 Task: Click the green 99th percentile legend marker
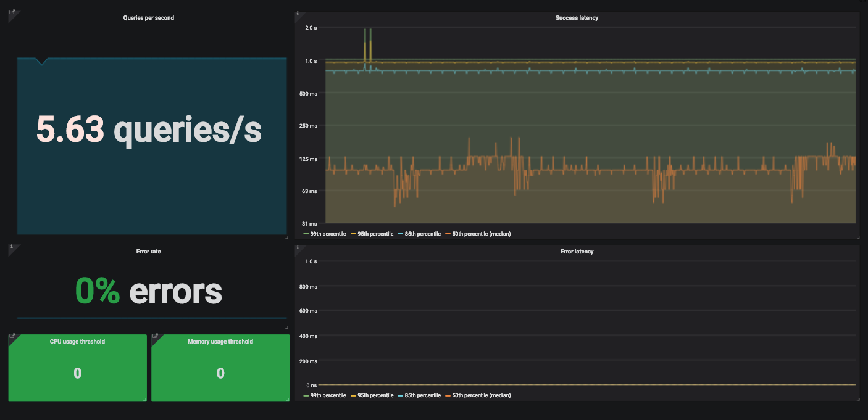pyautogui.click(x=306, y=233)
